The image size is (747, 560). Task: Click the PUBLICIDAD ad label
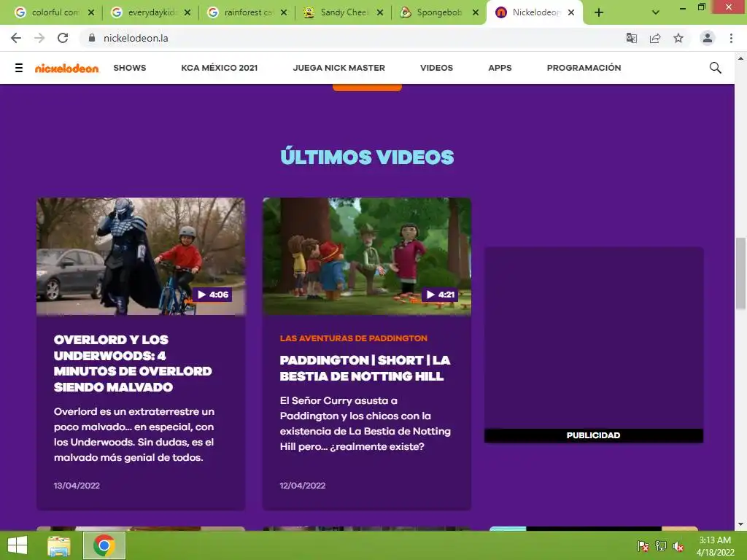593,435
